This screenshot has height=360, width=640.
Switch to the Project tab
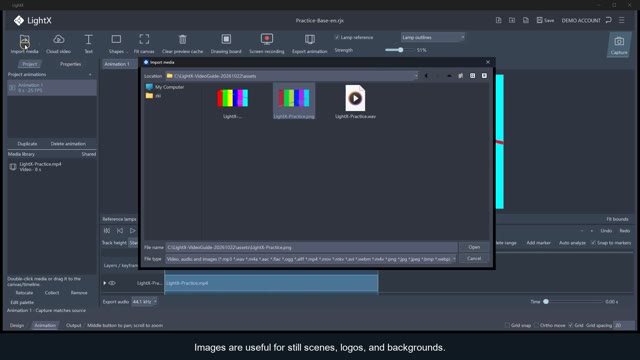[x=29, y=64]
